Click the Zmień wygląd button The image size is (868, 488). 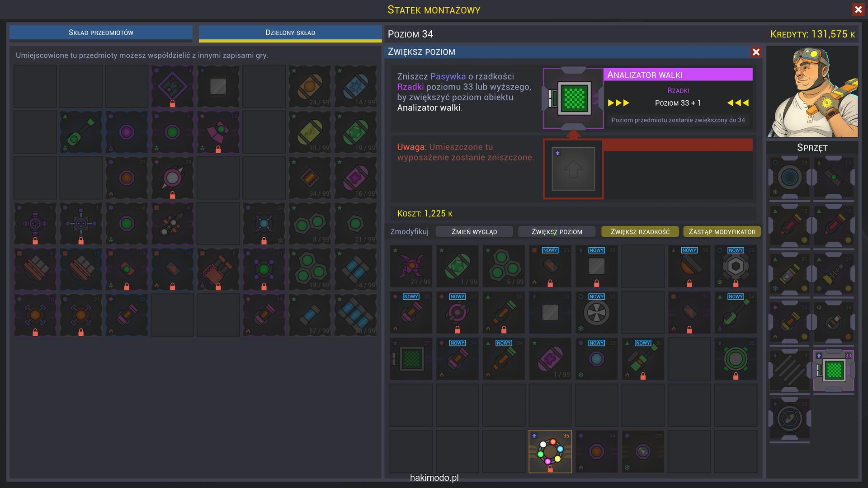pos(474,232)
